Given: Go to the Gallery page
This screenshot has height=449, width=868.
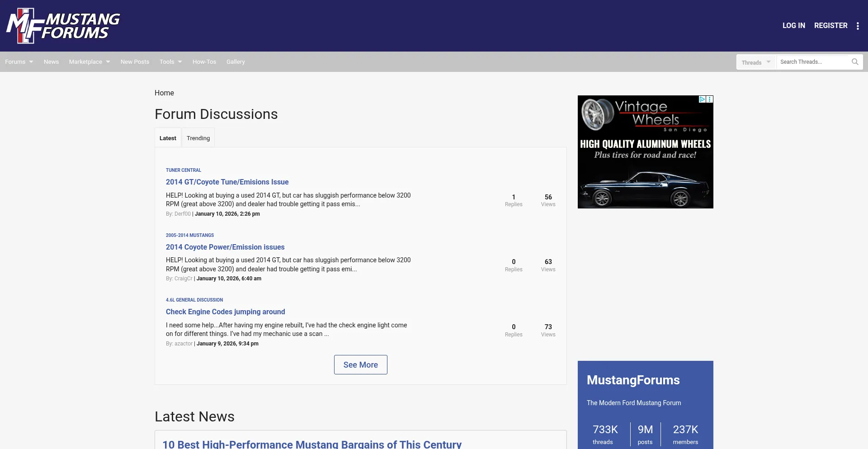Looking at the screenshot, I should click(x=236, y=62).
